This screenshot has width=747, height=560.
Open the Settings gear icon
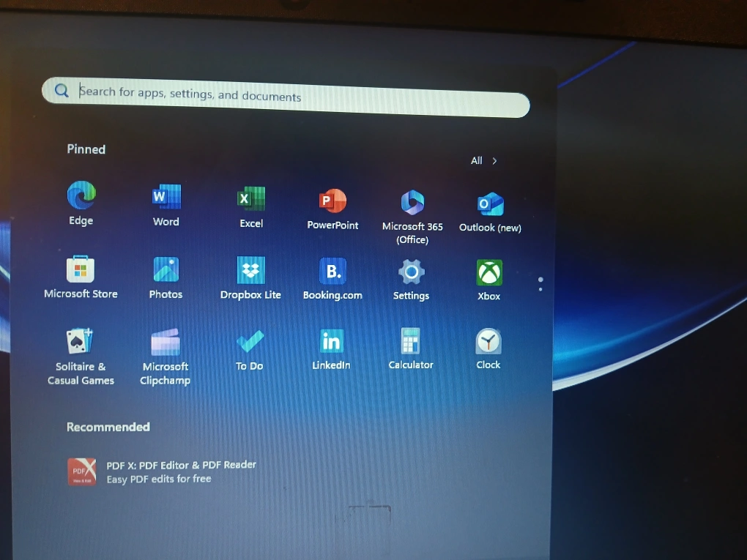(411, 272)
